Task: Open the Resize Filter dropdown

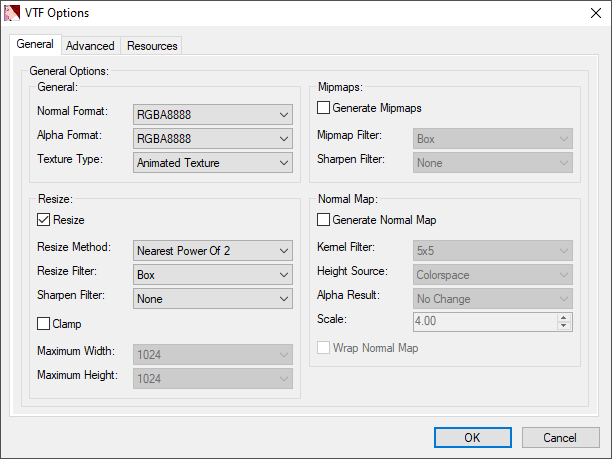Action: coord(212,274)
